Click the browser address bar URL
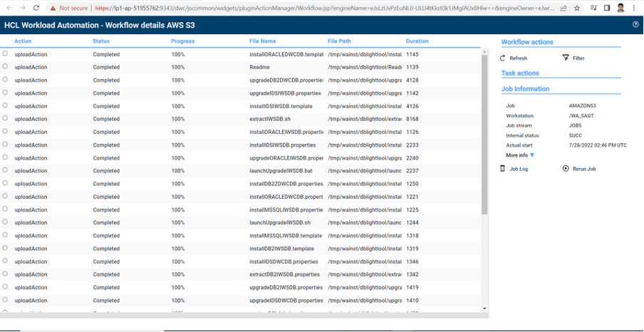This screenshot has width=644, height=332. [x=324, y=8]
